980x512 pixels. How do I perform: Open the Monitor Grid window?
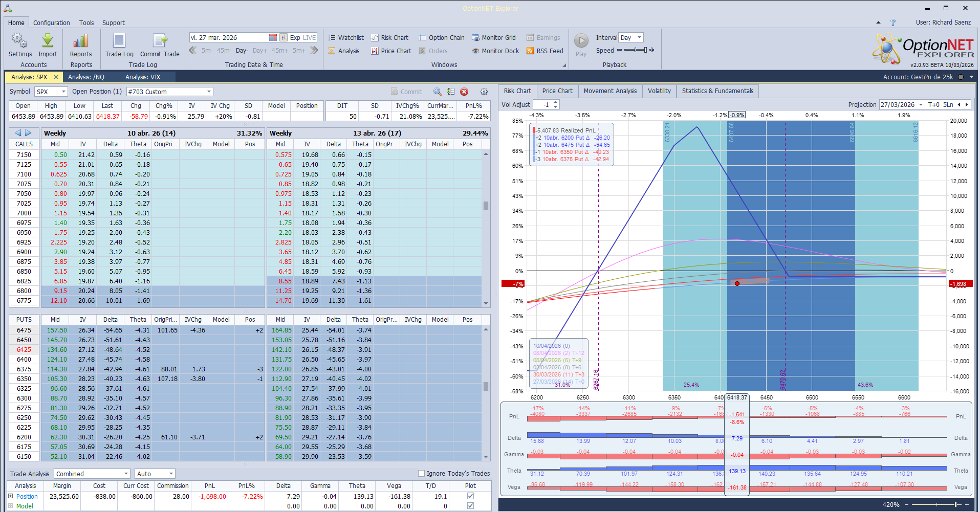click(x=494, y=37)
